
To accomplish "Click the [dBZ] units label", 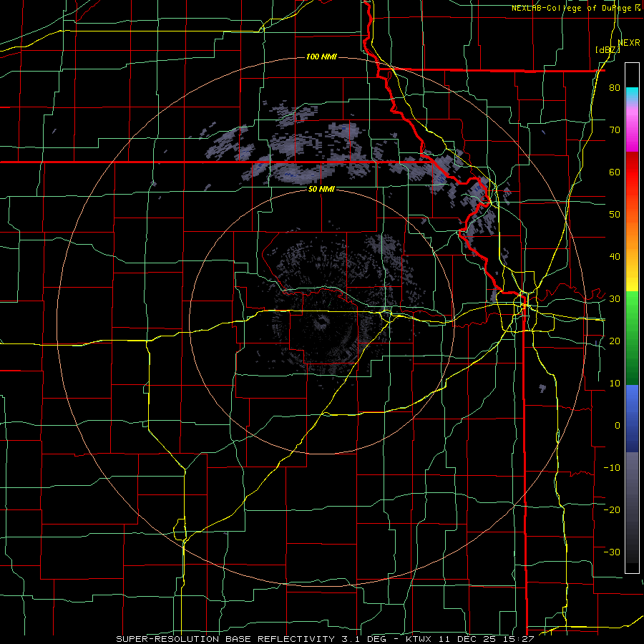I will tap(608, 50).
